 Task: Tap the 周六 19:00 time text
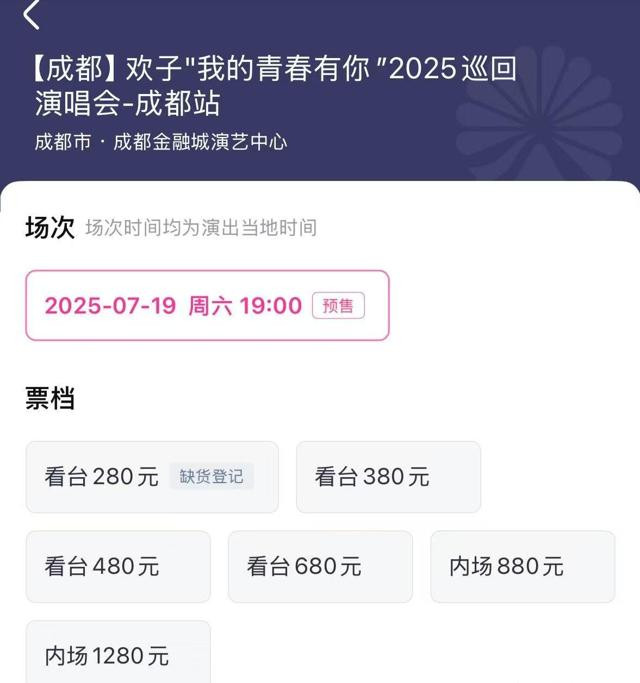[245, 305]
